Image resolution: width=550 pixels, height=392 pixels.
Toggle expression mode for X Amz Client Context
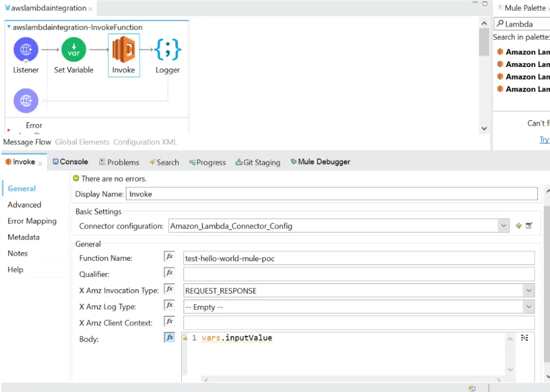(x=169, y=321)
